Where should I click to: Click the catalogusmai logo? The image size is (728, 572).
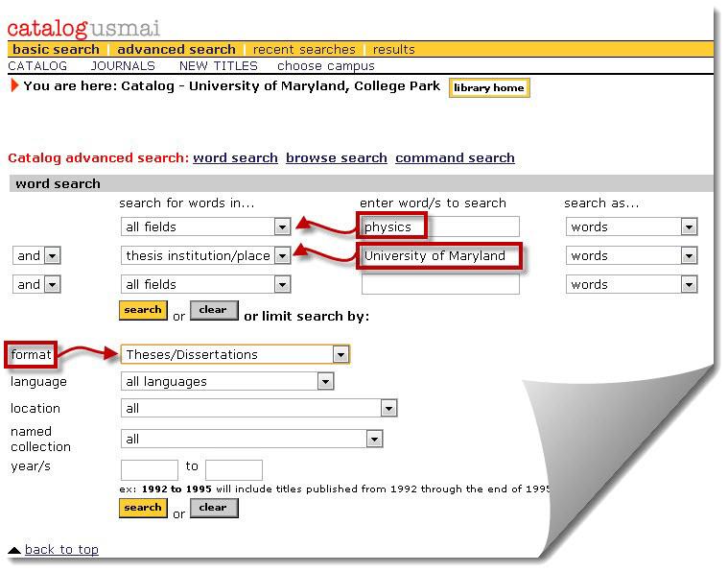click(x=83, y=29)
